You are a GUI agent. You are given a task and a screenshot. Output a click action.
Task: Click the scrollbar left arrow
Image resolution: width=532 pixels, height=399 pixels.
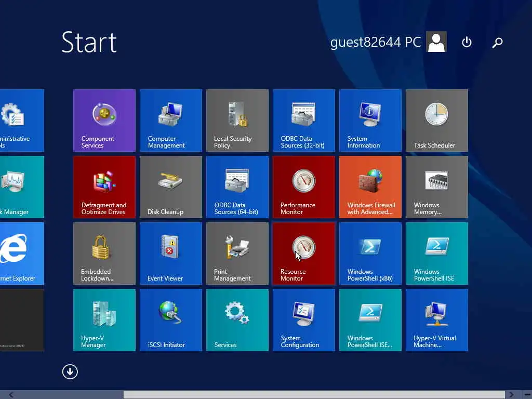point(11,395)
